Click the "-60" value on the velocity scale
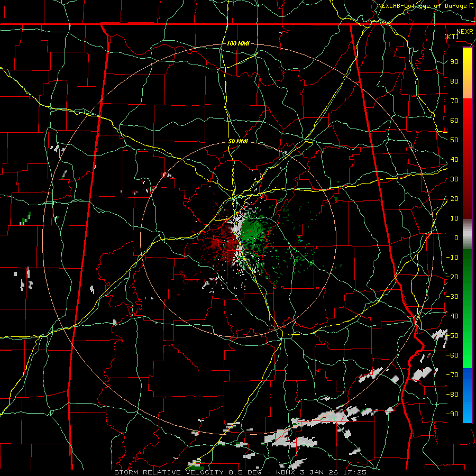476x476 pixels. (453, 355)
